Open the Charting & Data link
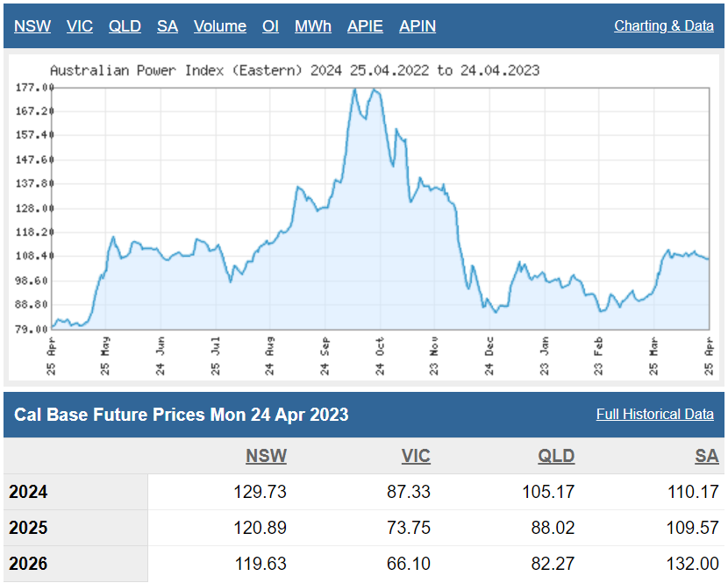 pyautogui.click(x=664, y=26)
